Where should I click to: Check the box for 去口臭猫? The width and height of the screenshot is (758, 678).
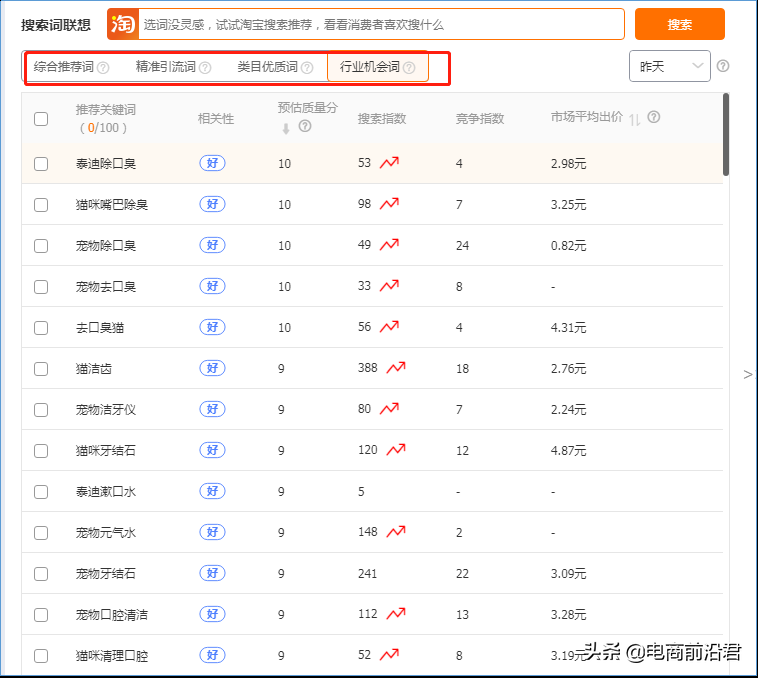(41, 328)
